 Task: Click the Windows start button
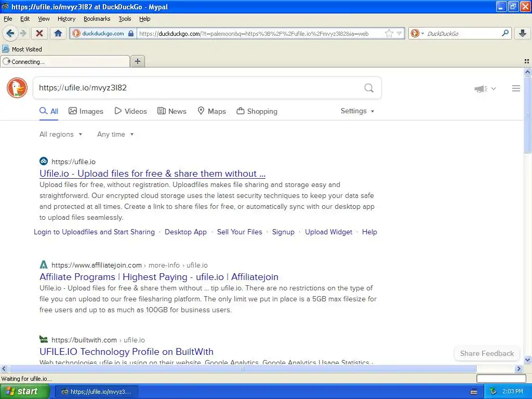click(x=24, y=392)
